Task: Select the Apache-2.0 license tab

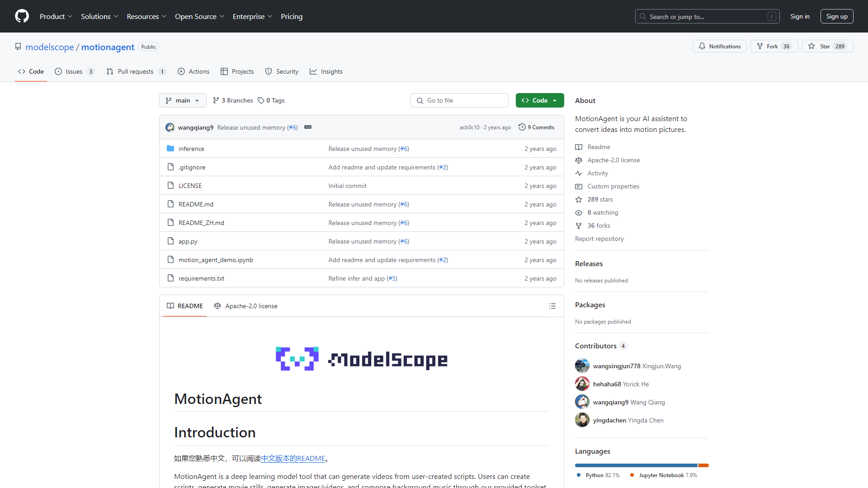Action: click(x=245, y=306)
